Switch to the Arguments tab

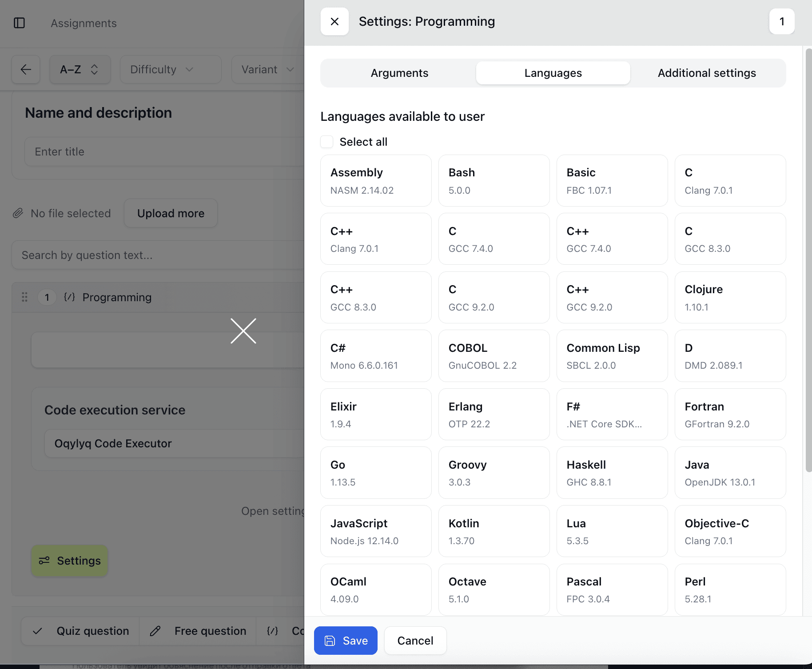click(399, 73)
